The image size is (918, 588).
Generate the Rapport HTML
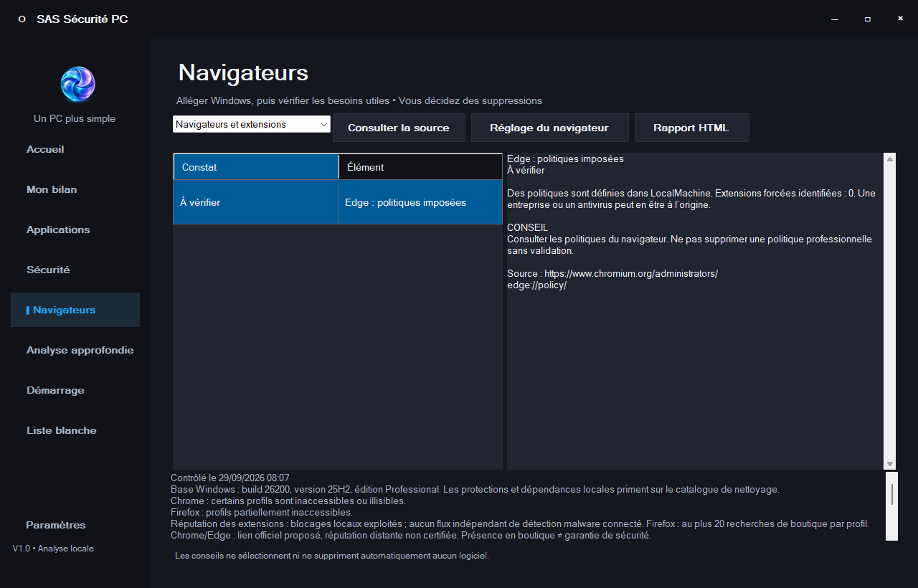click(691, 128)
